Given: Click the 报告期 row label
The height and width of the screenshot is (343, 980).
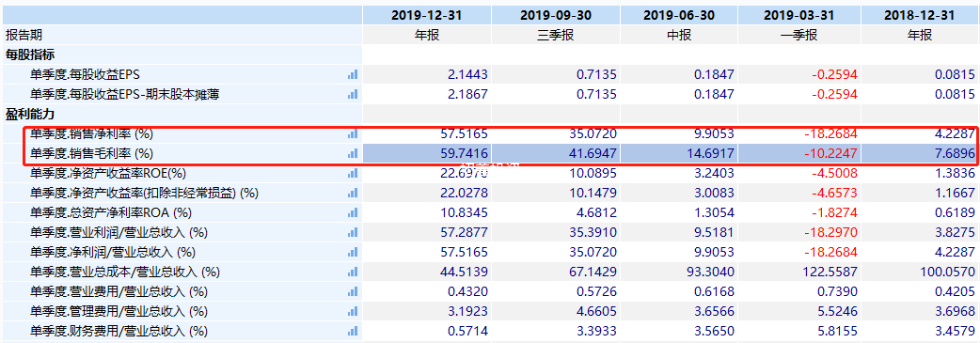Looking at the screenshot, I should [24, 35].
